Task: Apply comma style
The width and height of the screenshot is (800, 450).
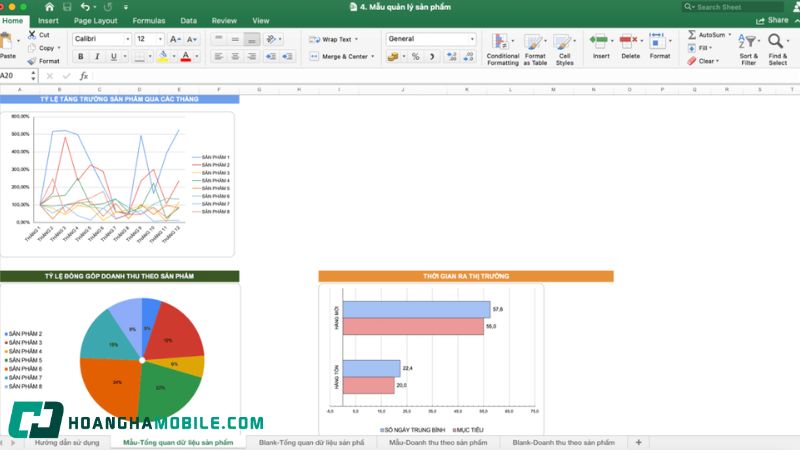Action: point(432,57)
